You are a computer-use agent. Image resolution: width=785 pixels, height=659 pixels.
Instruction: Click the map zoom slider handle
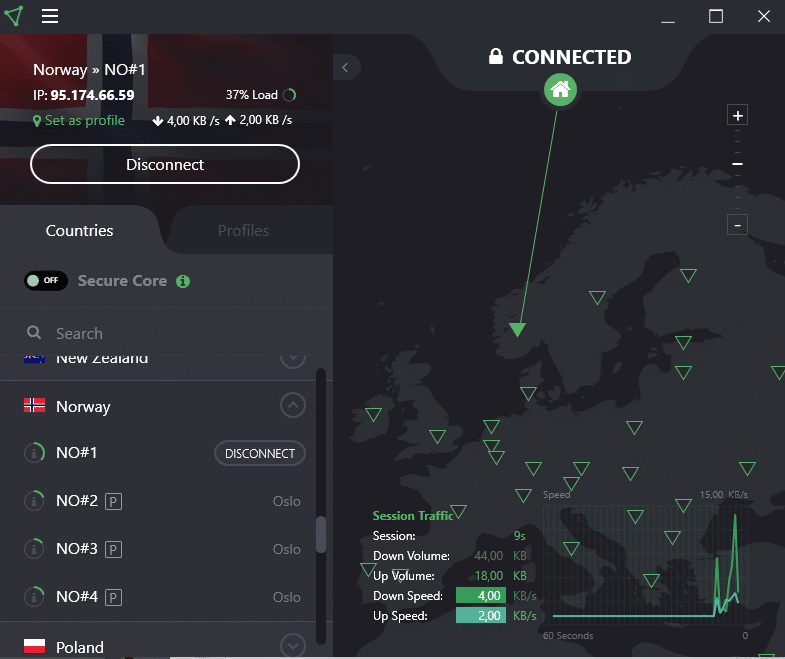coord(737,164)
